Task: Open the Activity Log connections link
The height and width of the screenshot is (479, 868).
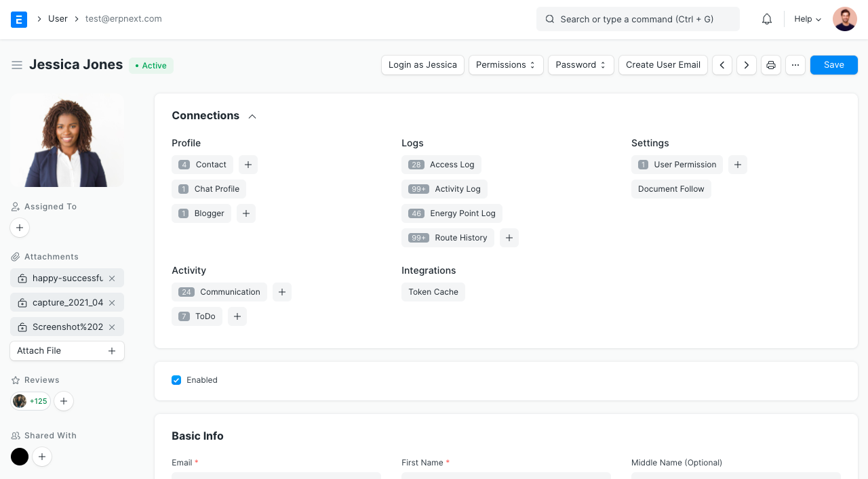Action: (457, 188)
